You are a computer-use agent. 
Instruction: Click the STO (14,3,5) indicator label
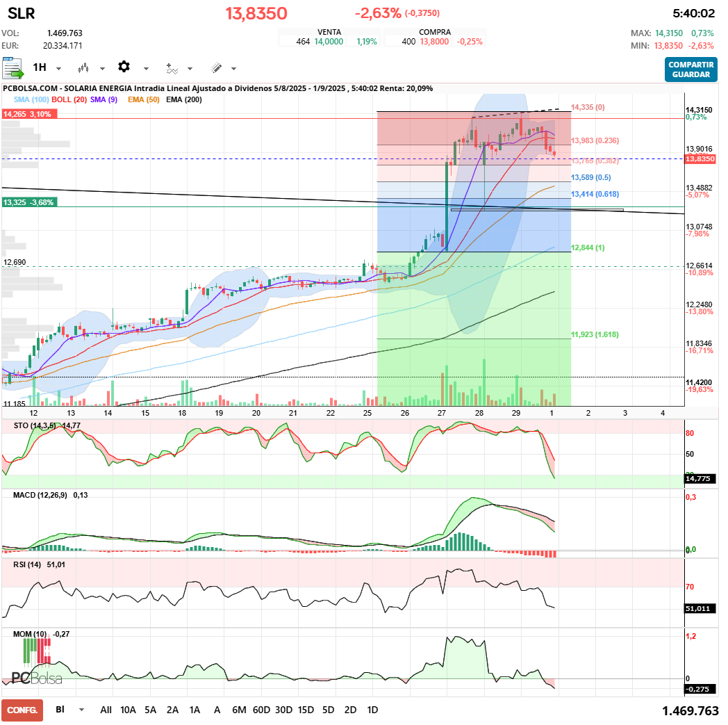(x=35, y=425)
